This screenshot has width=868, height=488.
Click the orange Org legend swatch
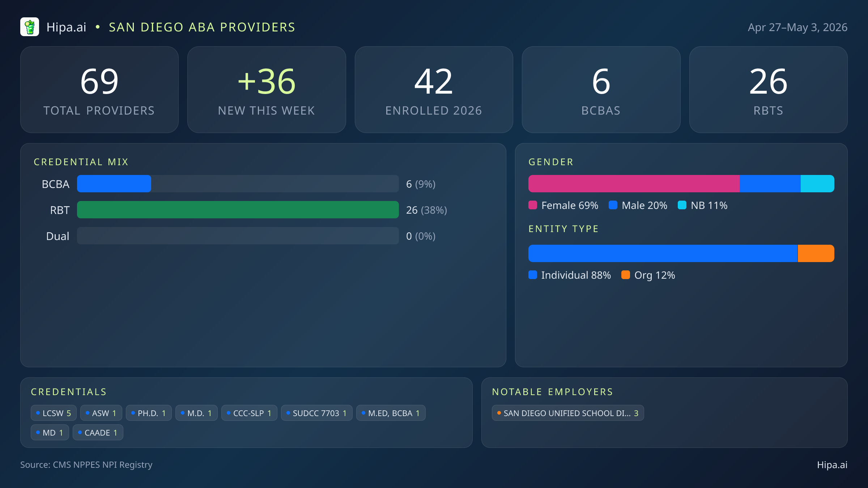626,275
